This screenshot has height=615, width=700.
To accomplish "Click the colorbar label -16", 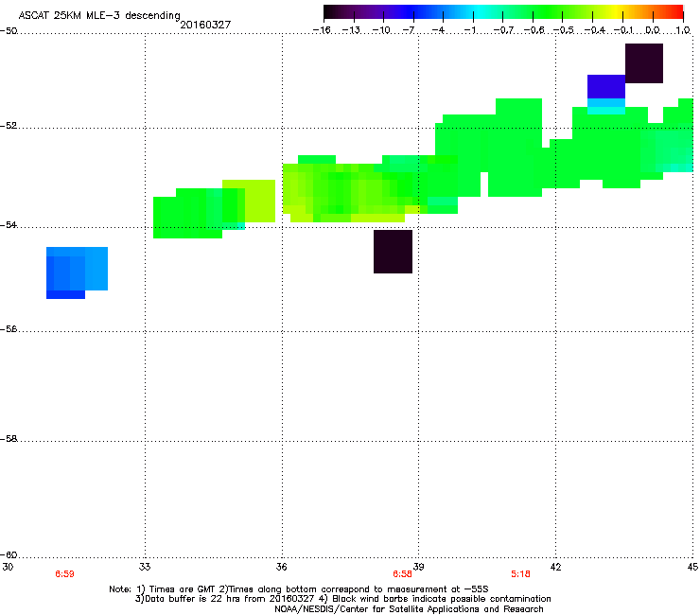I will (x=322, y=30).
